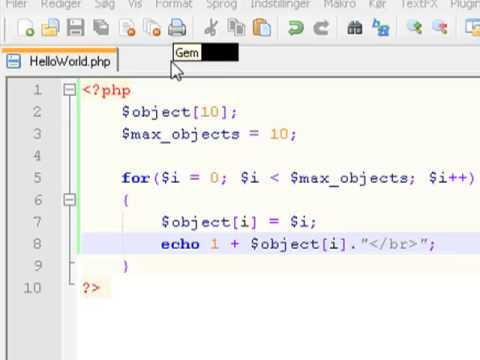Click the closing ?> tag
This screenshot has width=480, height=360.
[91, 288]
